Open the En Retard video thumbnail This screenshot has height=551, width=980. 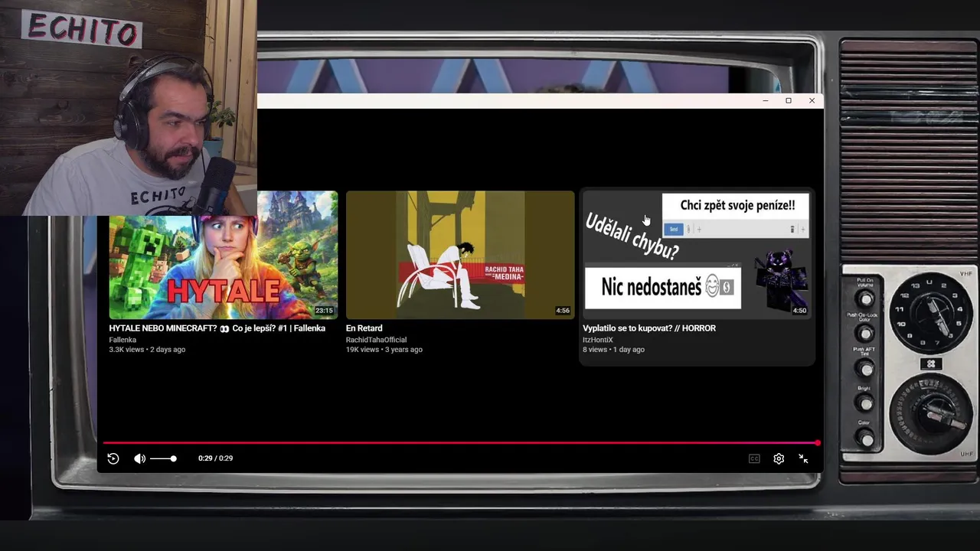tap(460, 255)
